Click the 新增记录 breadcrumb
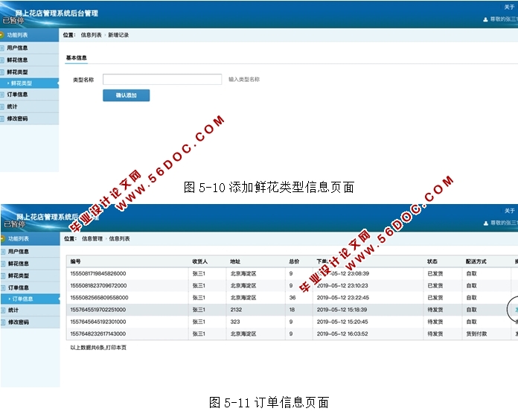 coord(118,35)
